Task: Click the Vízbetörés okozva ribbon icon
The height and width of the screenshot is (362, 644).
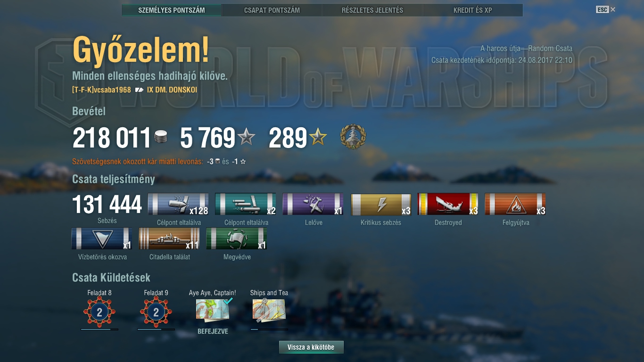Action: click(102, 239)
